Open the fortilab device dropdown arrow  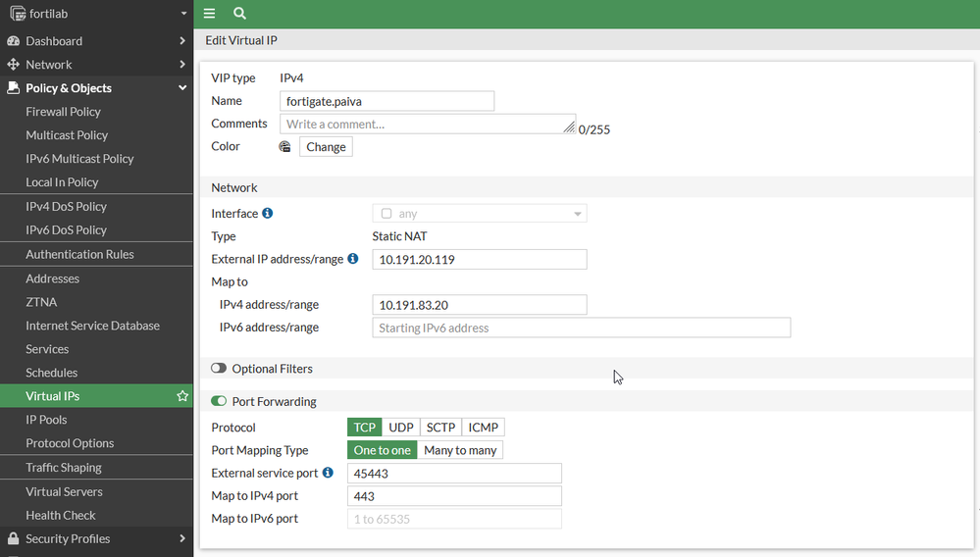tap(183, 13)
